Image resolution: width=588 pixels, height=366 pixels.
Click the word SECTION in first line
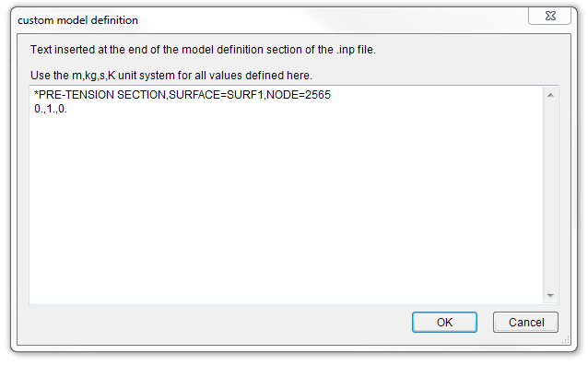(x=141, y=95)
